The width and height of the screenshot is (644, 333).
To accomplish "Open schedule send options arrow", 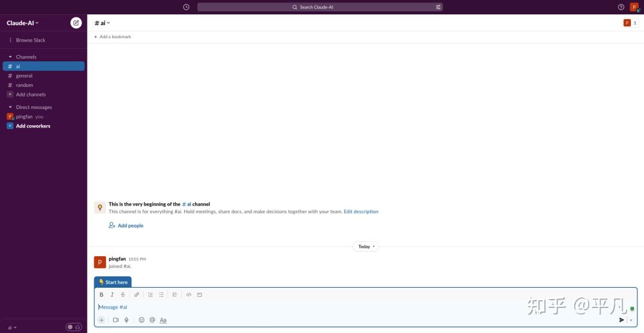I will (631, 320).
